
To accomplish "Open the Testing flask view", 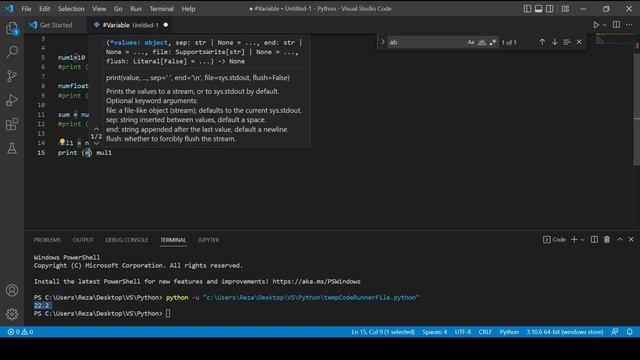I will (12, 148).
